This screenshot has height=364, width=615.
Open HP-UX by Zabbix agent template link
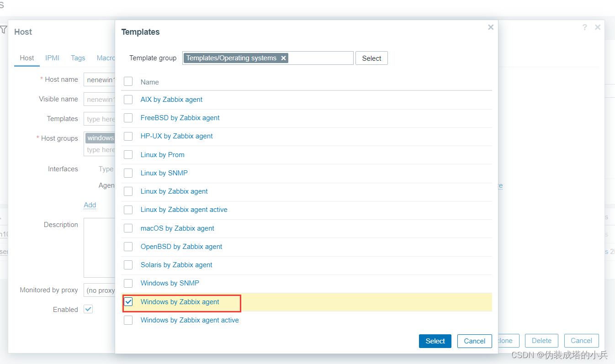click(177, 136)
